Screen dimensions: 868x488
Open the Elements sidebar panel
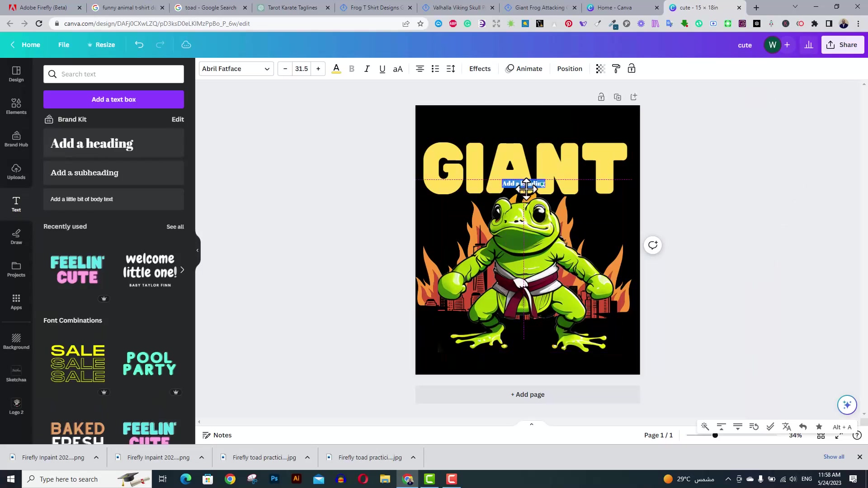tap(16, 107)
